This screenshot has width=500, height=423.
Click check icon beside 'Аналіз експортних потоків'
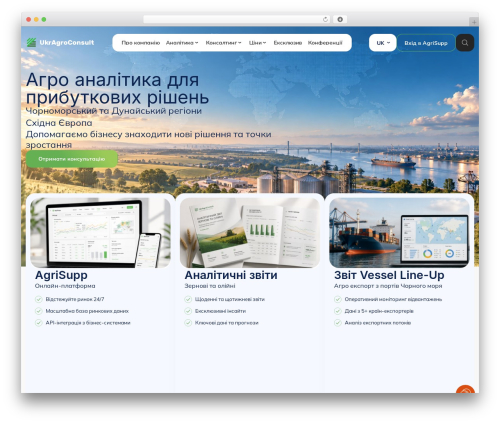click(338, 323)
